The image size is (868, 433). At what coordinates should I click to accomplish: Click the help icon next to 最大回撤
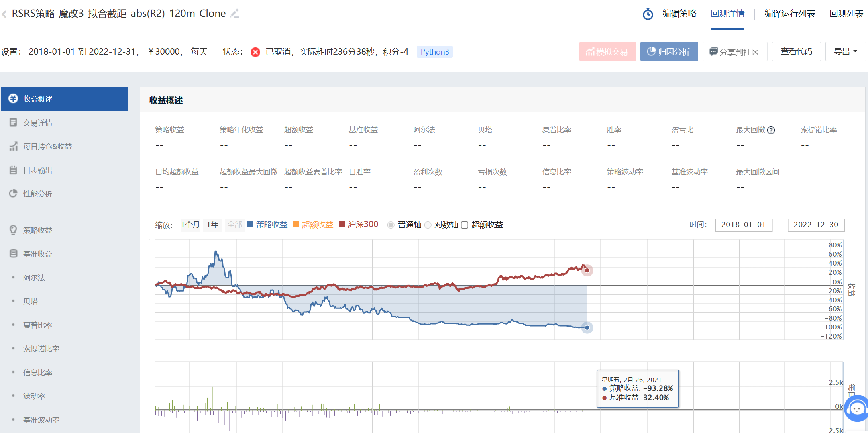pos(771,130)
